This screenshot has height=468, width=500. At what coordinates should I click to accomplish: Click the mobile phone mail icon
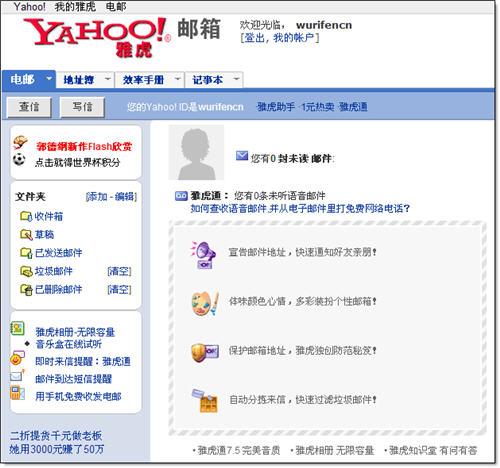[x=17, y=393]
